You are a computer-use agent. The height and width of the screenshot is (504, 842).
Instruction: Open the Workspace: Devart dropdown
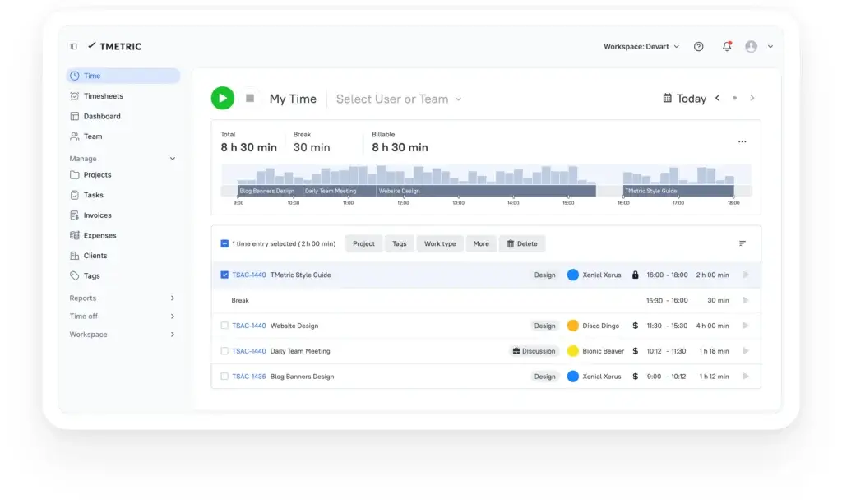point(641,47)
